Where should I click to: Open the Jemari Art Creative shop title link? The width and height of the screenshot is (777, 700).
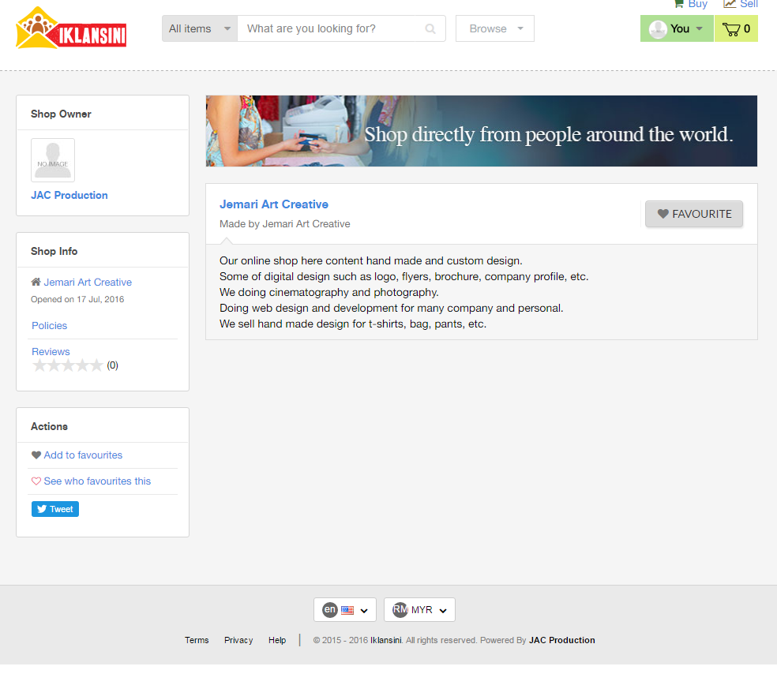pyautogui.click(x=274, y=204)
